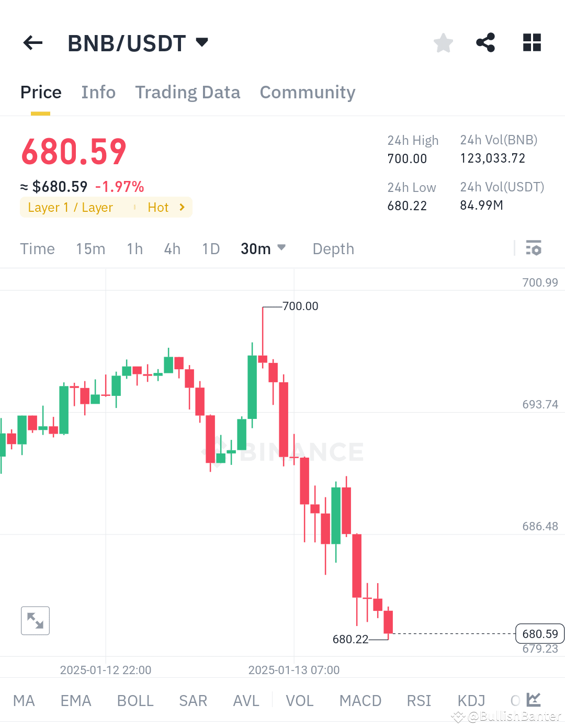Select the MACD indicator
This screenshot has height=728, width=565.
pyautogui.click(x=360, y=700)
